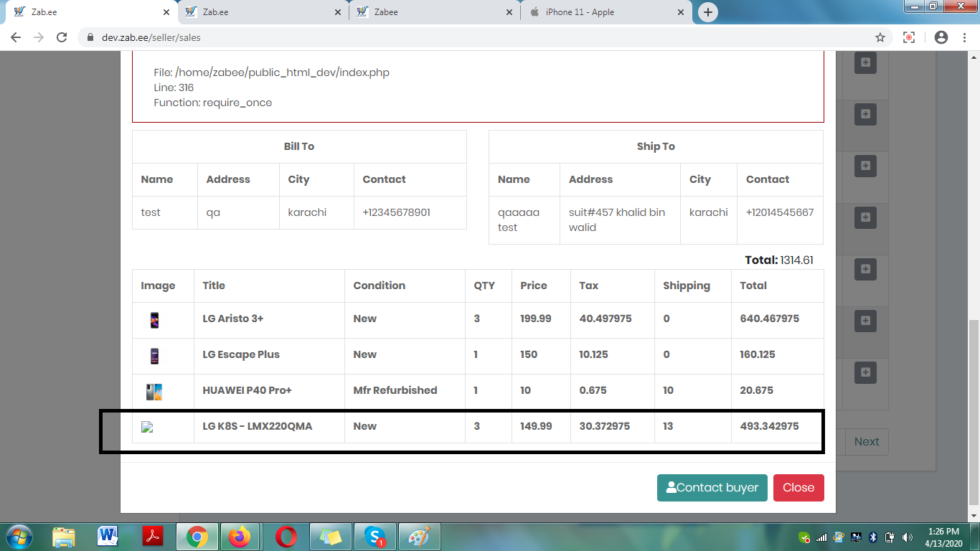This screenshot has width=980, height=551.
Task: Click the browser forward arrow
Action: [39, 37]
